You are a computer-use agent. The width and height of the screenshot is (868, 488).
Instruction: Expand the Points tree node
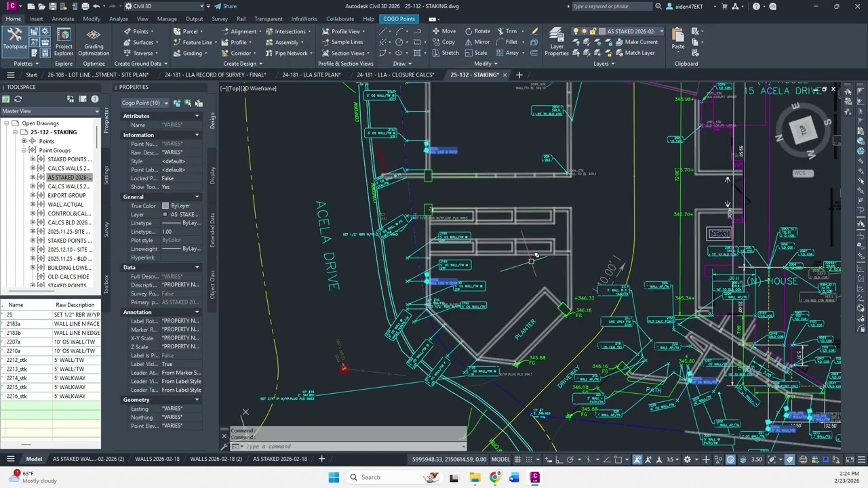pyautogui.click(x=24, y=142)
